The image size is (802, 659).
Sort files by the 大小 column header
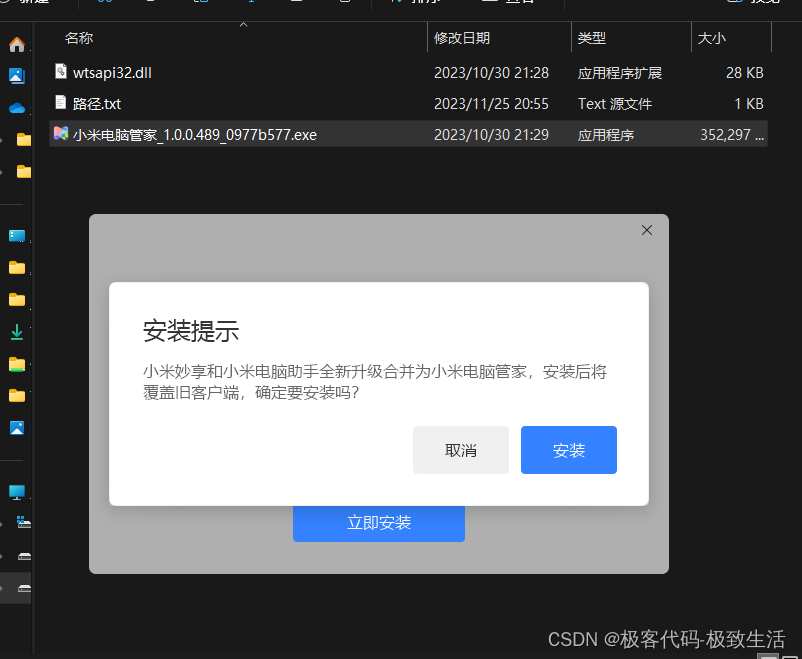point(711,38)
